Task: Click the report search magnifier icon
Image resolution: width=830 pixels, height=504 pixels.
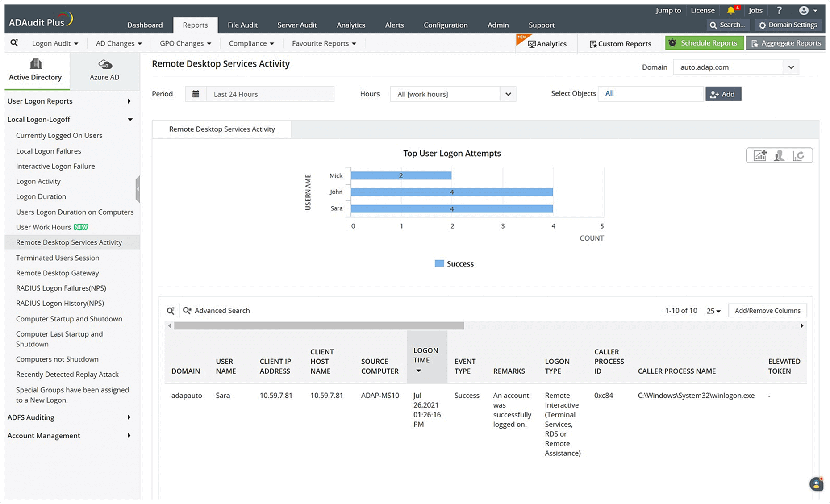Action: (x=14, y=43)
